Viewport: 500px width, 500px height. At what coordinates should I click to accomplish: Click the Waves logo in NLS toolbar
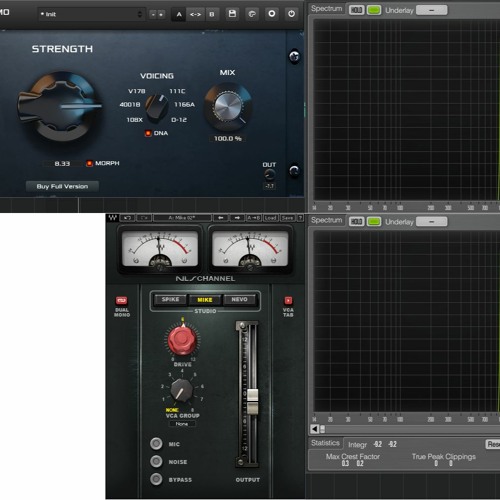(113, 218)
